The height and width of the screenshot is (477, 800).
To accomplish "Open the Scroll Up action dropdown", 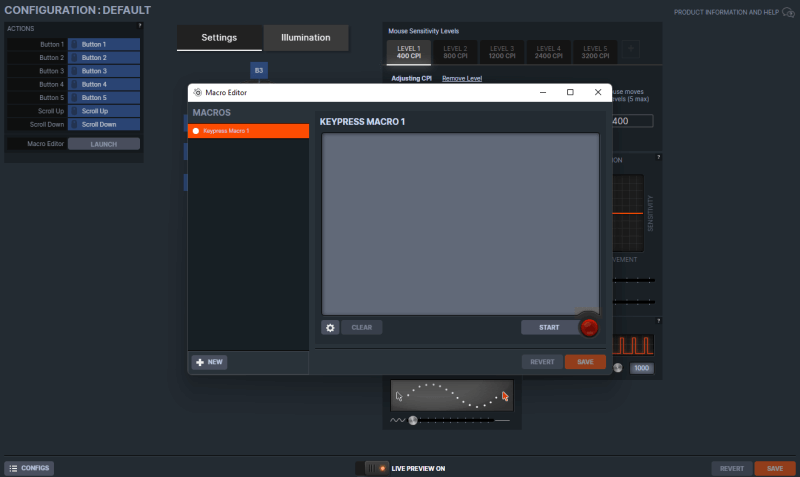I will click(104, 111).
